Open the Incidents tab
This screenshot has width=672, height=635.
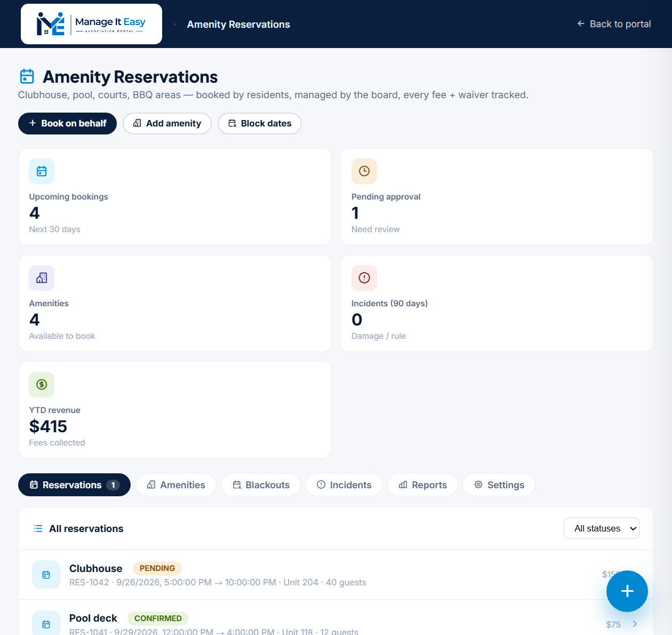click(344, 485)
